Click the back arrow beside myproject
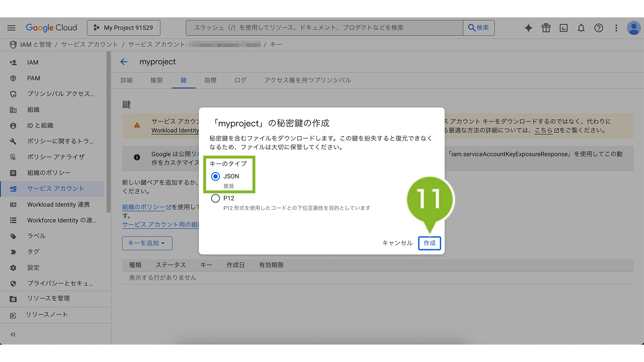This screenshot has width=644, height=362. click(x=124, y=62)
